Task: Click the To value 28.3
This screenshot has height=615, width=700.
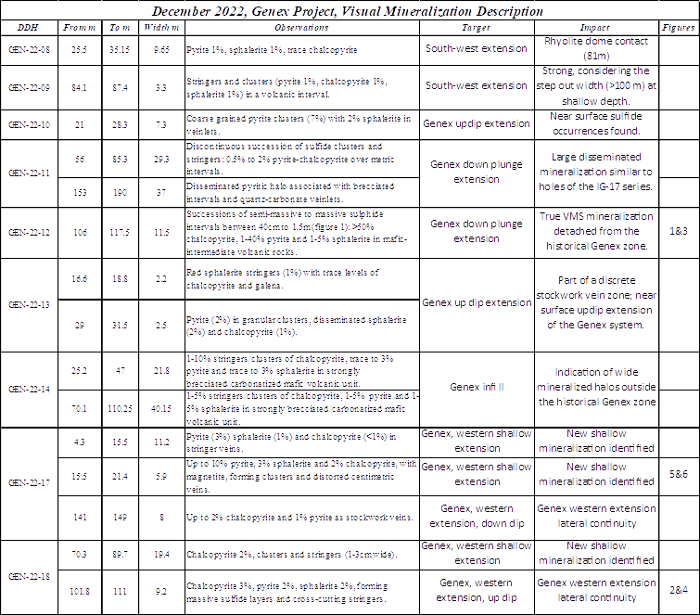Action: (x=120, y=124)
